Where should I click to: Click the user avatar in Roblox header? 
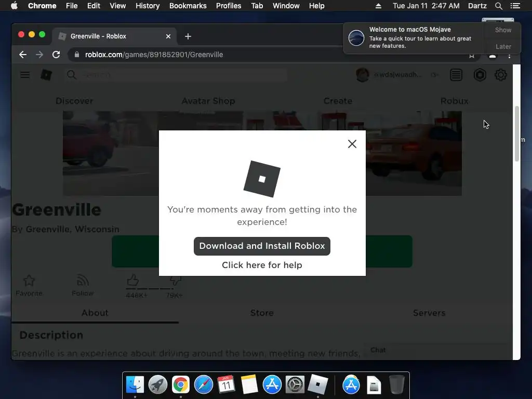tap(362, 75)
